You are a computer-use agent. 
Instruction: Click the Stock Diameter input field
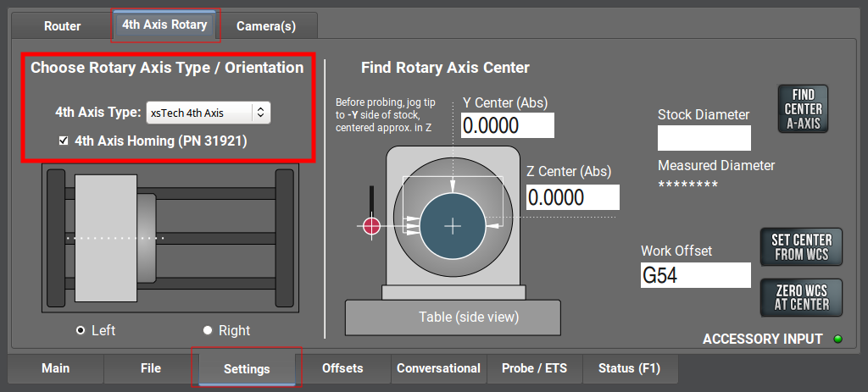704,138
